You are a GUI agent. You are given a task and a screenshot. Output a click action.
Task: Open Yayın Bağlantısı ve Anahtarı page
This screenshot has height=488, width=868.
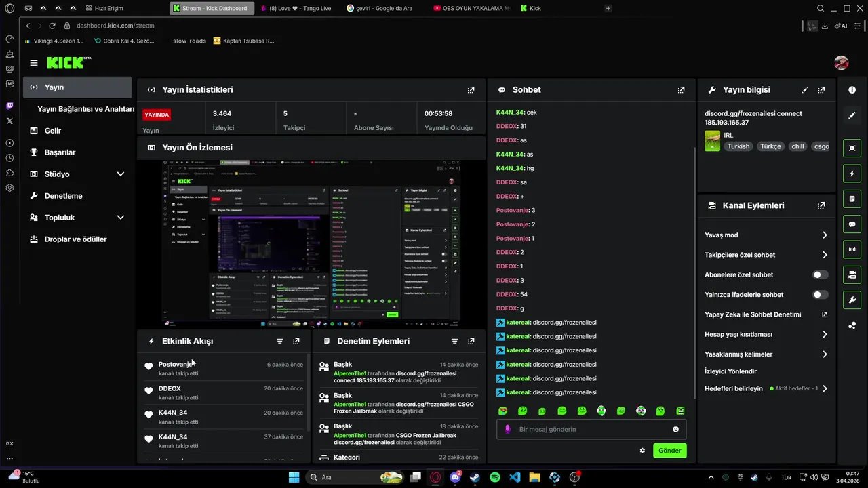click(x=86, y=109)
